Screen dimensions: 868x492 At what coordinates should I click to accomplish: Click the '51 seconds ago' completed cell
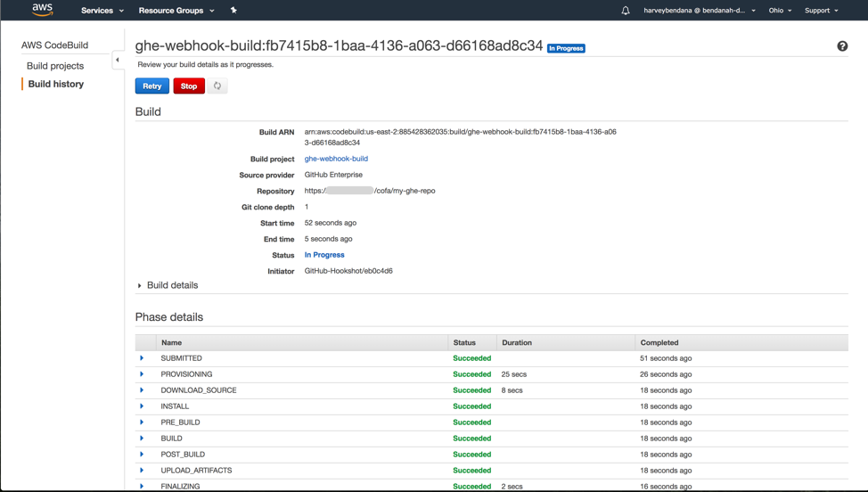pyautogui.click(x=666, y=358)
